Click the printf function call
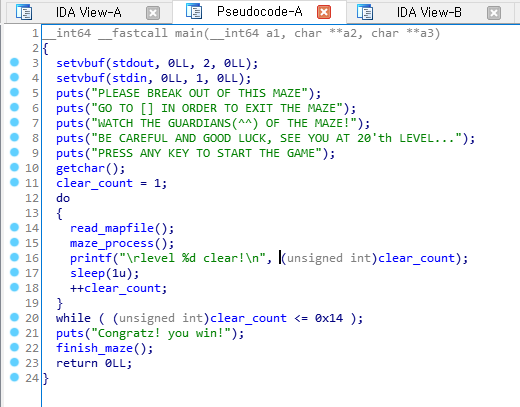 point(91,258)
